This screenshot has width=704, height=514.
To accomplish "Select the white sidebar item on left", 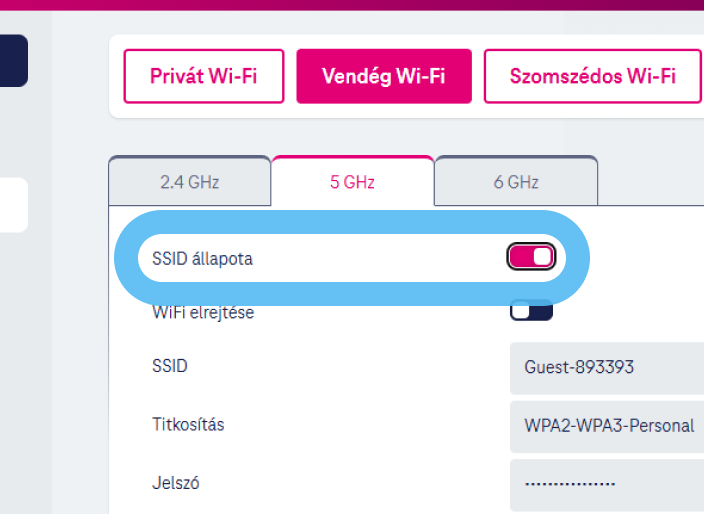I will (13, 205).
